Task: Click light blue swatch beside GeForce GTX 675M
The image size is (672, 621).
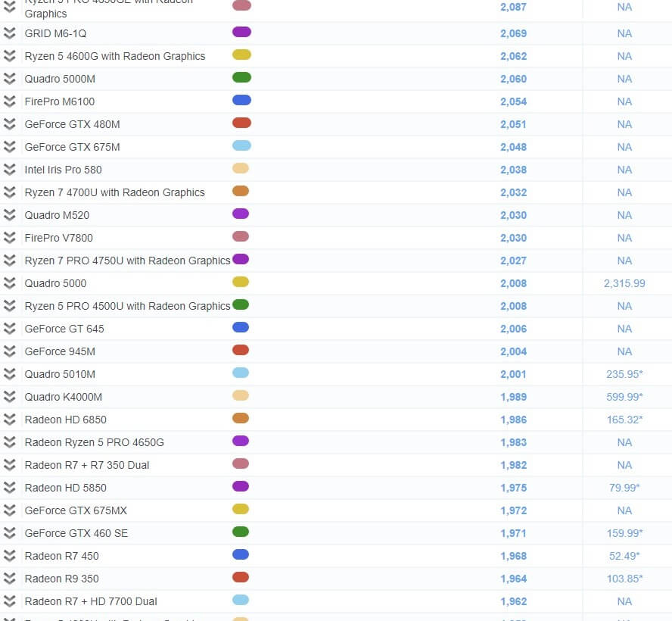Action: click(x=241, y=146)
